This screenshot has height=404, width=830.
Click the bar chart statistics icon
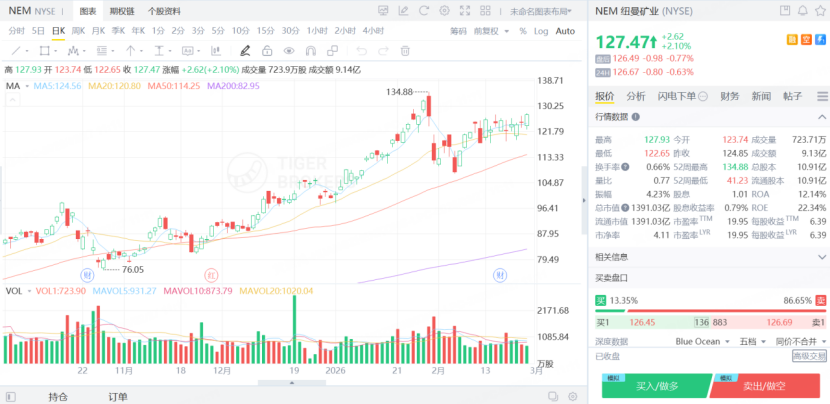point(215,51)
